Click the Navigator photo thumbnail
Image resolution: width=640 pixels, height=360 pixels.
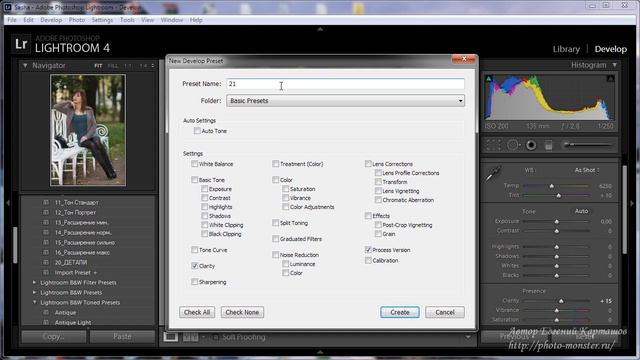point(88,130)
